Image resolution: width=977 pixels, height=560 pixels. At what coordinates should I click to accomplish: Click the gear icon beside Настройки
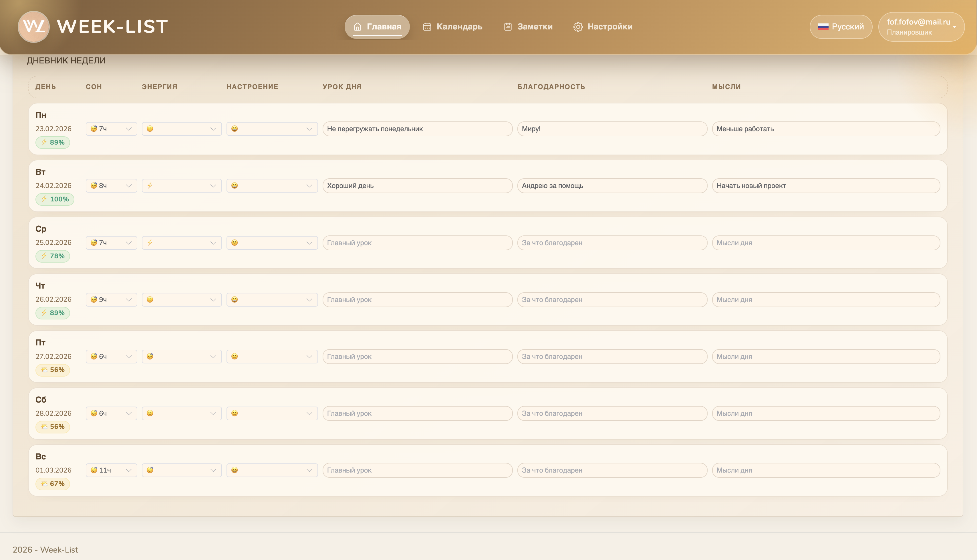(578, 27)
